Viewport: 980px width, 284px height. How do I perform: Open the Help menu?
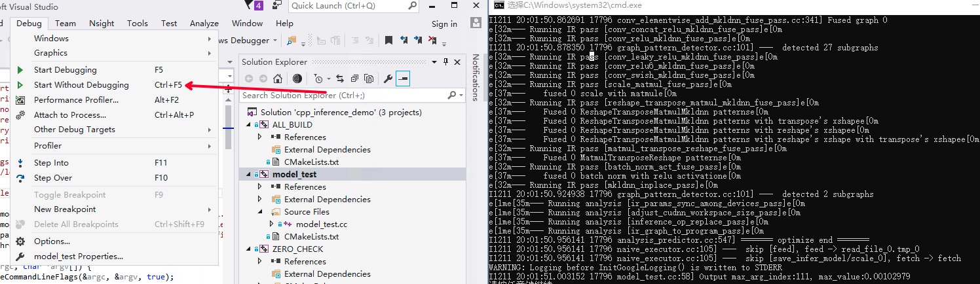[284, 23]
